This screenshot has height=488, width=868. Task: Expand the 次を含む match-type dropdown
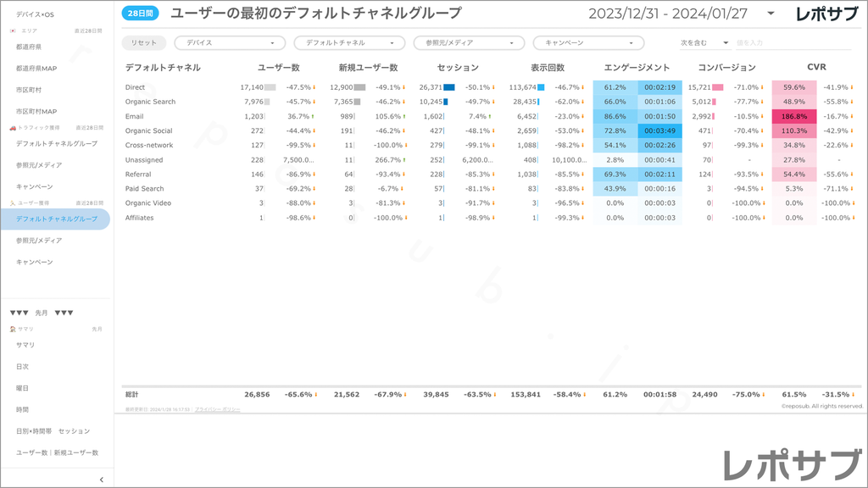(704, 42)
